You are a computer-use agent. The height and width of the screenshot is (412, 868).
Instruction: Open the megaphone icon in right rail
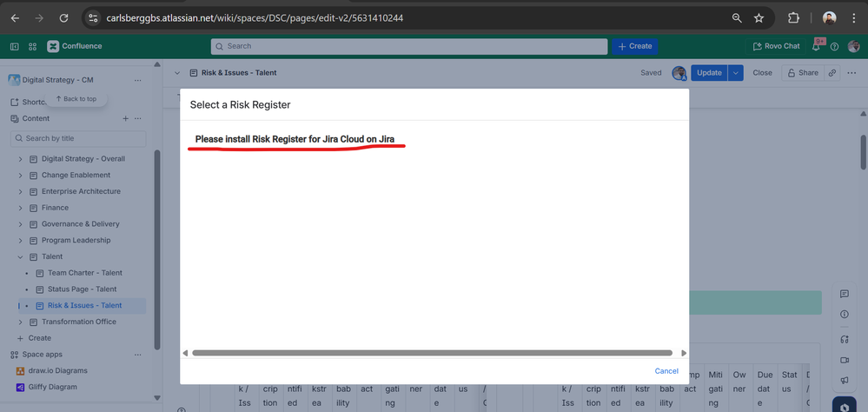845,381
